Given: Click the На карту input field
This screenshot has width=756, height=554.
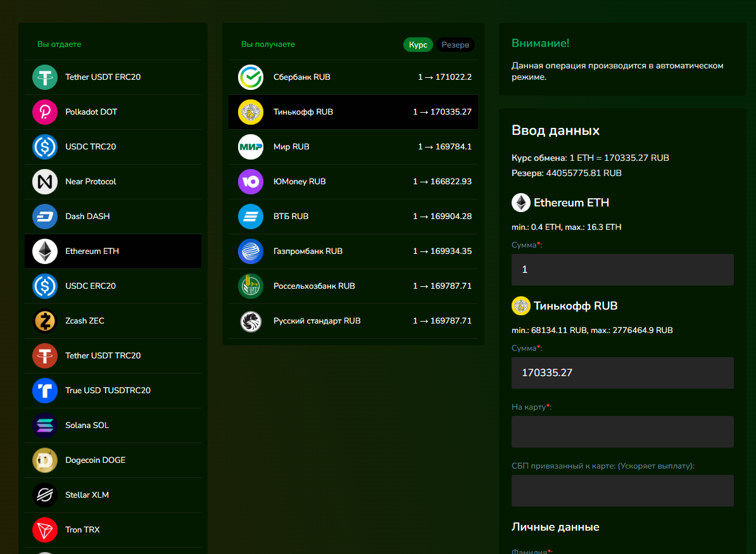Looking at the screenshot, I should click(622, 432).
